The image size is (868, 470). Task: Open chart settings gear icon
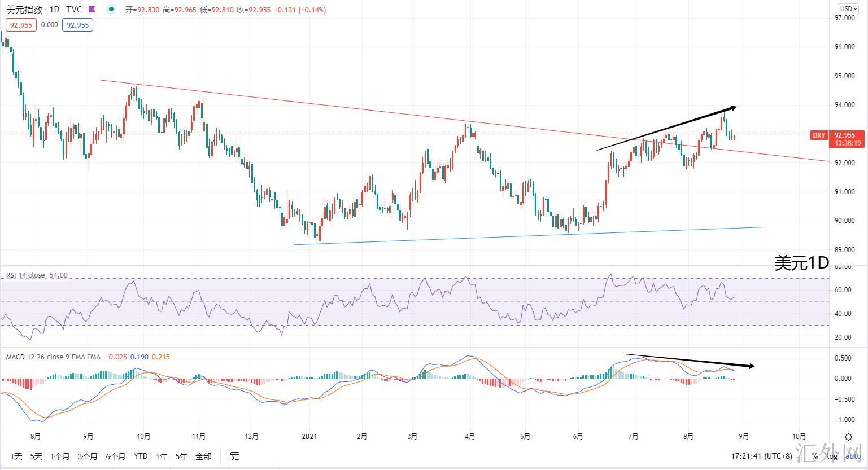point(848,437)
